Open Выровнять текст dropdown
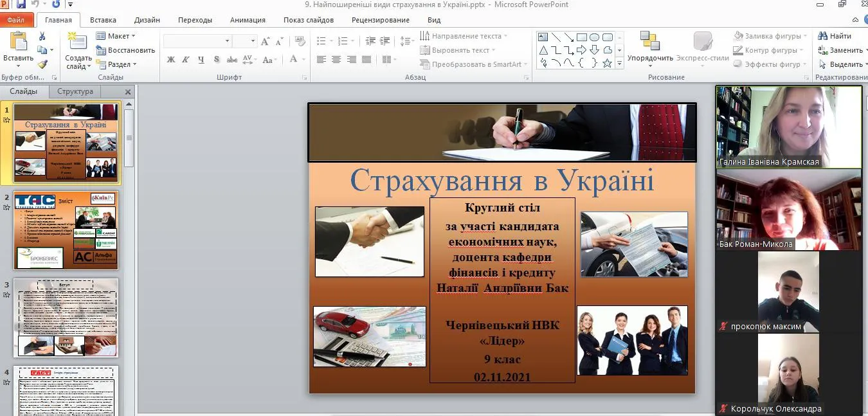This screenshot has height=416, width=868. pyautogui.click(x=459, y=50)
